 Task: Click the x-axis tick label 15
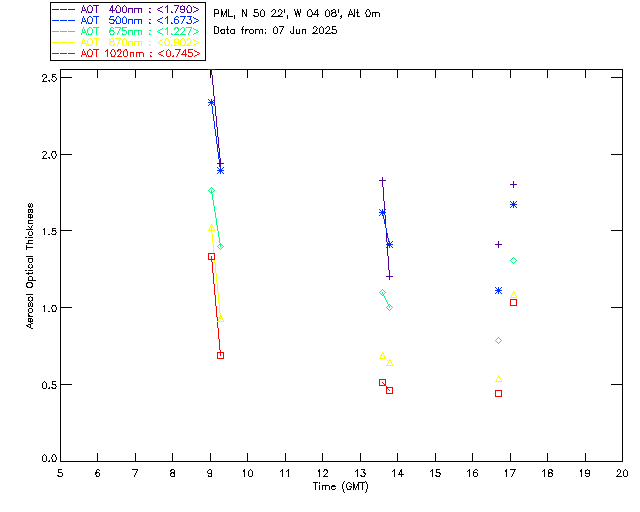[x=435, y=473]
